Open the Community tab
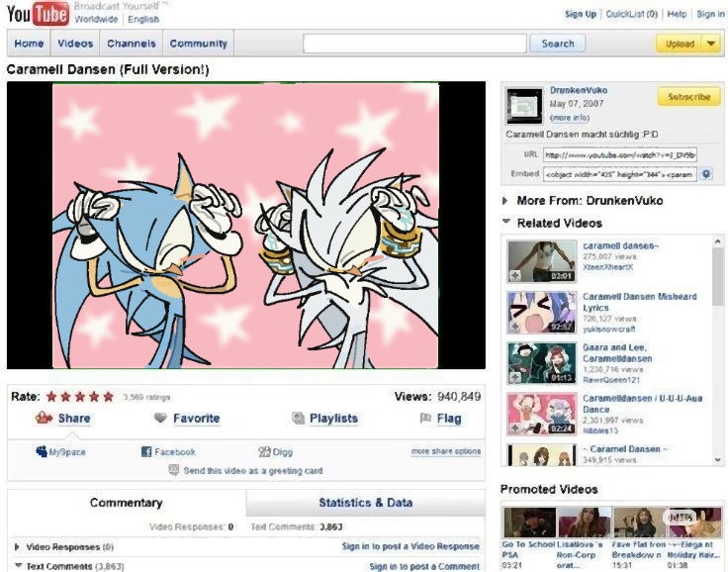Viewport: 728px width, 572px height. point(198,44)
